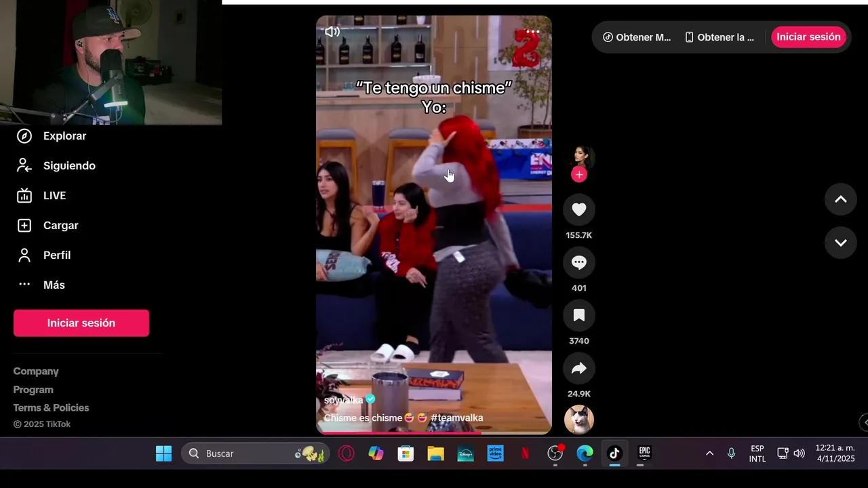Click the LIVE broadcast icon

coord(24,196)
